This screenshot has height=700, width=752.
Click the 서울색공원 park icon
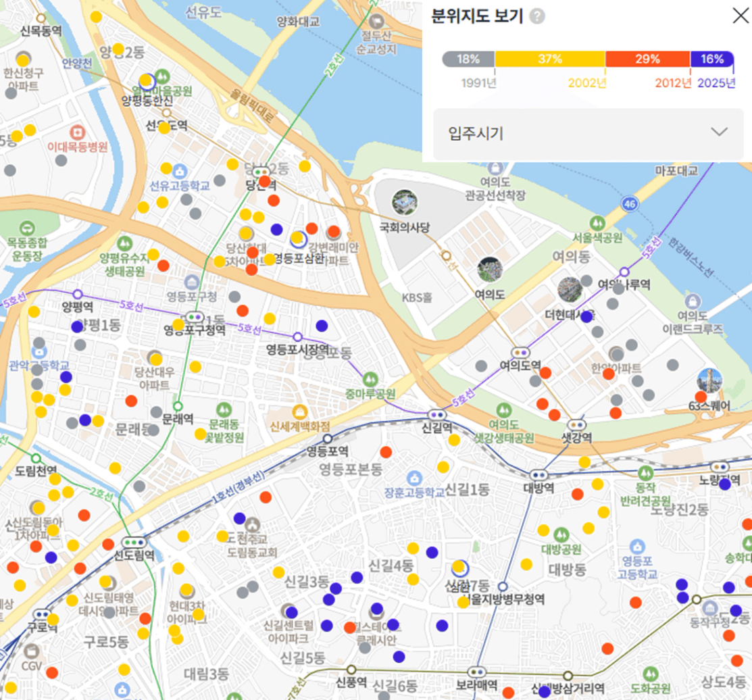pos(597,222)
